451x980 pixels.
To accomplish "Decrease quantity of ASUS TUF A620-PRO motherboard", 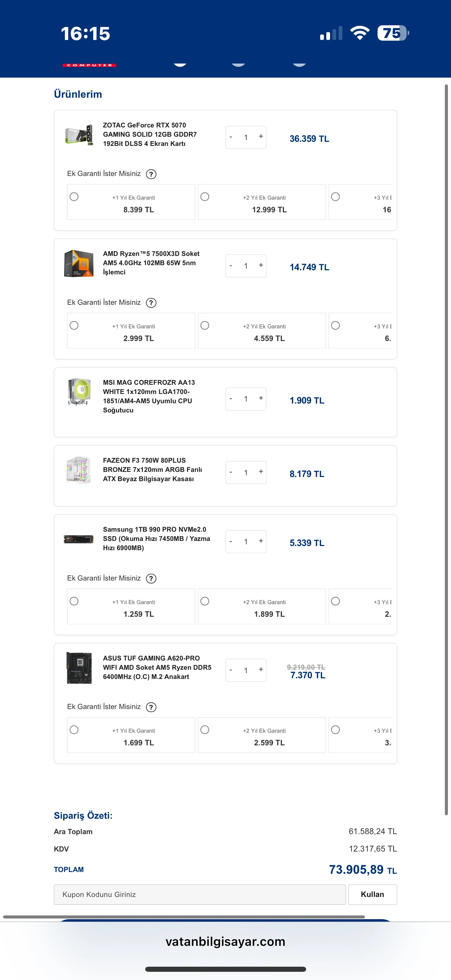I will [x=231, y=670].
